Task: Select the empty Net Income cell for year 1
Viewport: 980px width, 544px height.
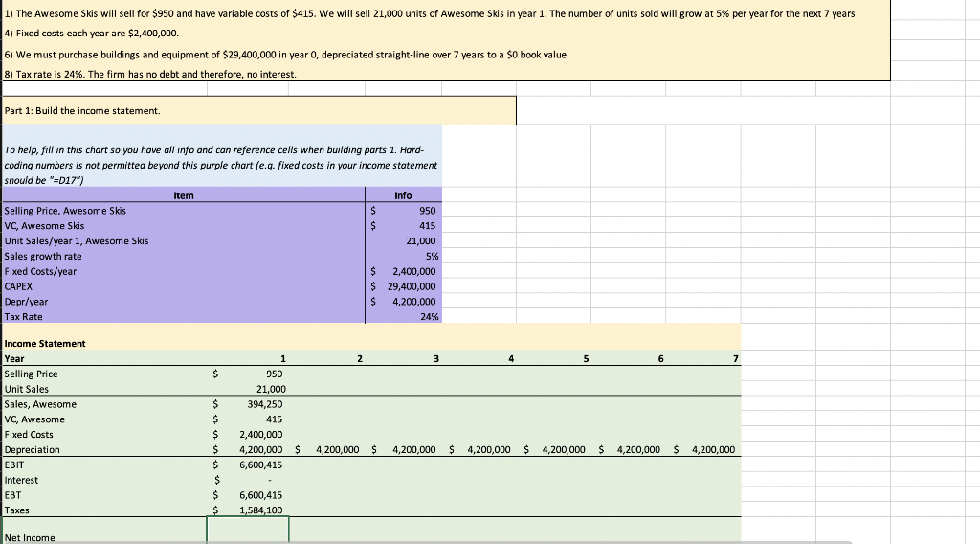Action: click(x=248, y=530)
